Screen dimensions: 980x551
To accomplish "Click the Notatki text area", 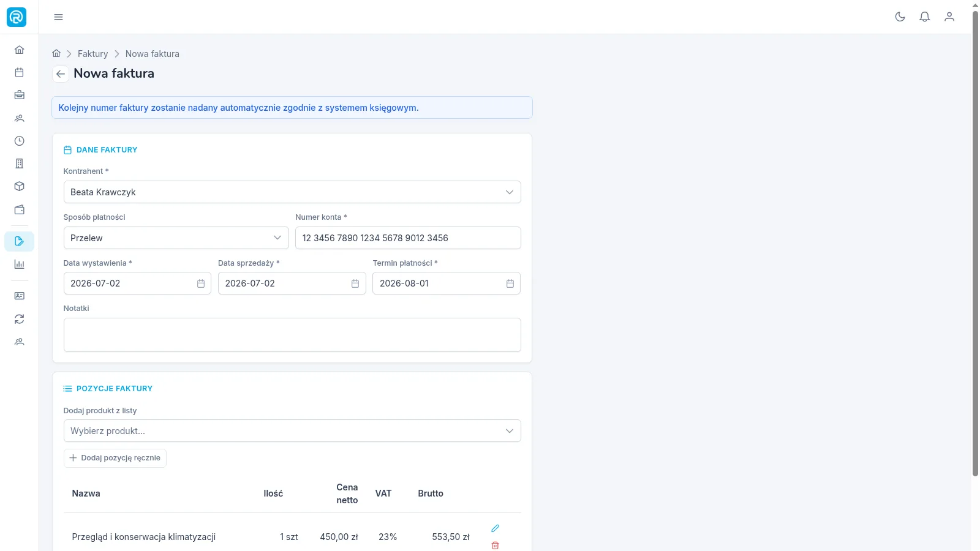I will [292, 335].
